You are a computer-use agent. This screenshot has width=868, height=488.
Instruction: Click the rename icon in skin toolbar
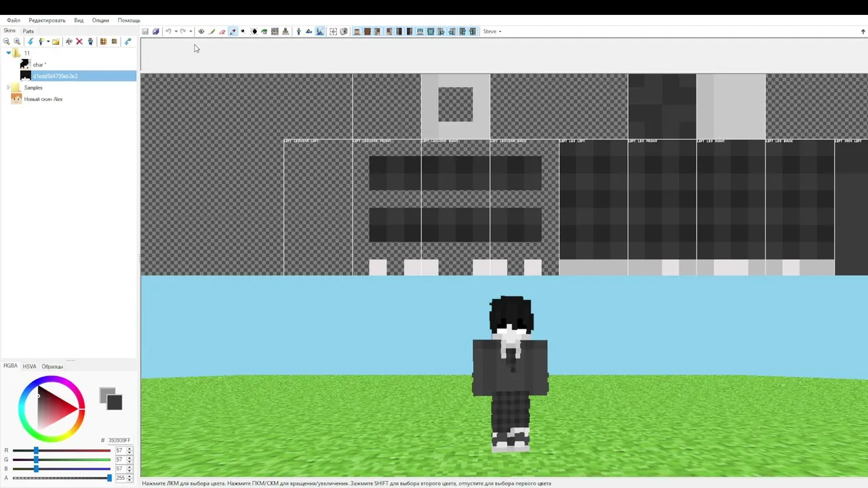(69, 41)
